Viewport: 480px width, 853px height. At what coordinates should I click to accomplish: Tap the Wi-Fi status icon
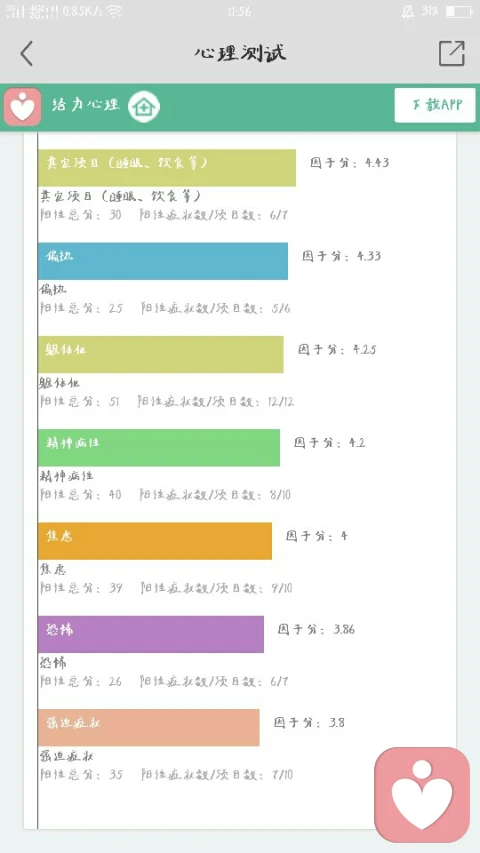[114, 11]
